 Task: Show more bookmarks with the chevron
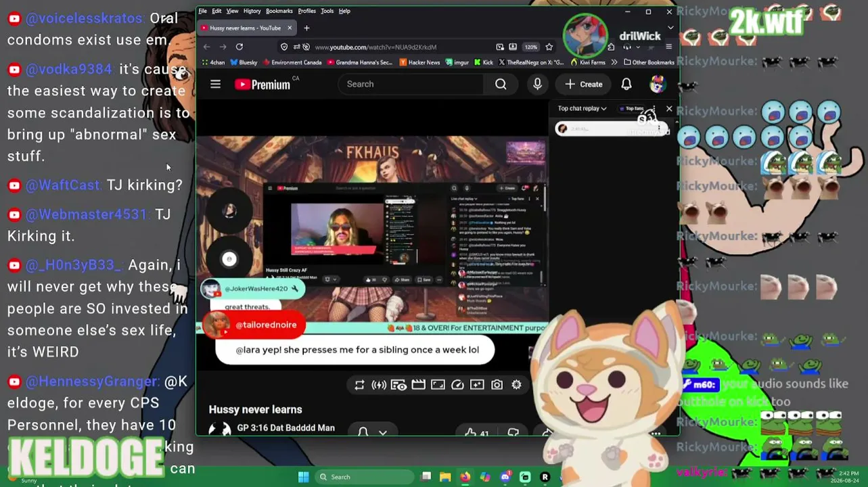(614, 62)
